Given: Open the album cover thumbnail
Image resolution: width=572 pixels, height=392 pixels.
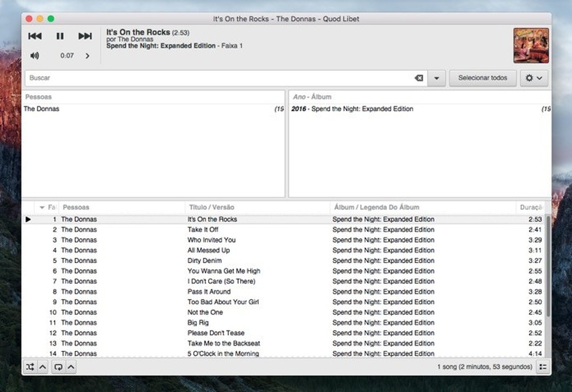Looking at the screenshot, I should coord(531,45).
